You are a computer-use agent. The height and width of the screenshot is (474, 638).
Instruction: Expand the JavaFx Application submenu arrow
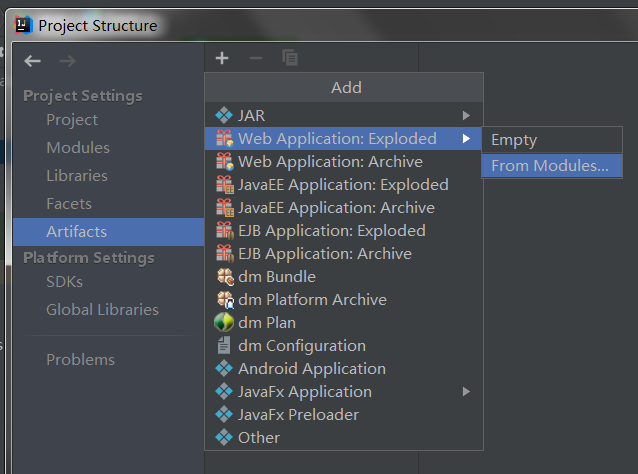466,392
